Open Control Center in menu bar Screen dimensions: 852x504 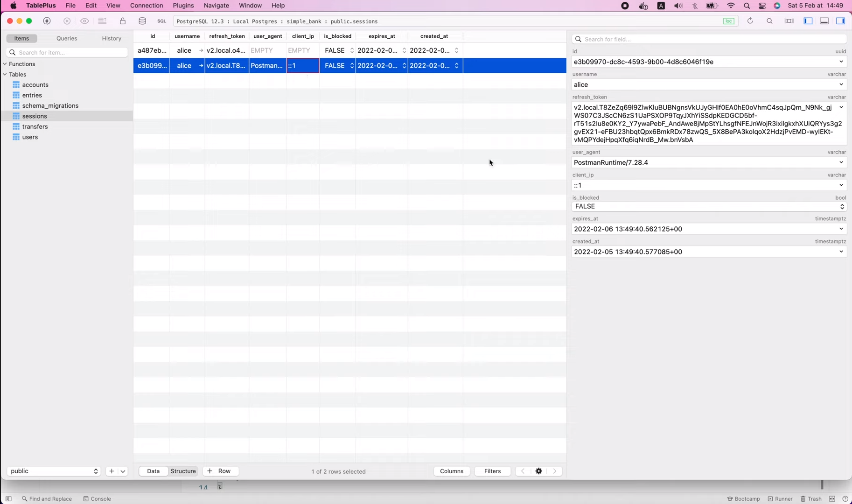tap(762, 6)
